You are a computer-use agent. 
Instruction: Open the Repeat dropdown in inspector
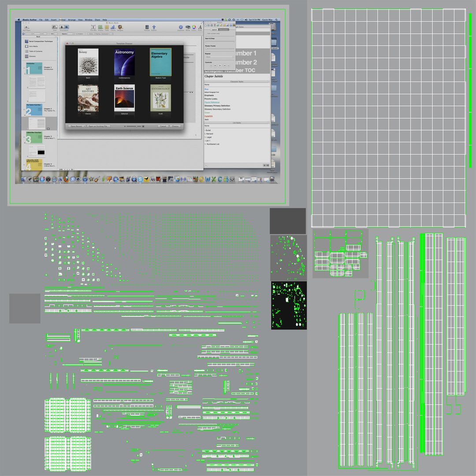(219, 57)
